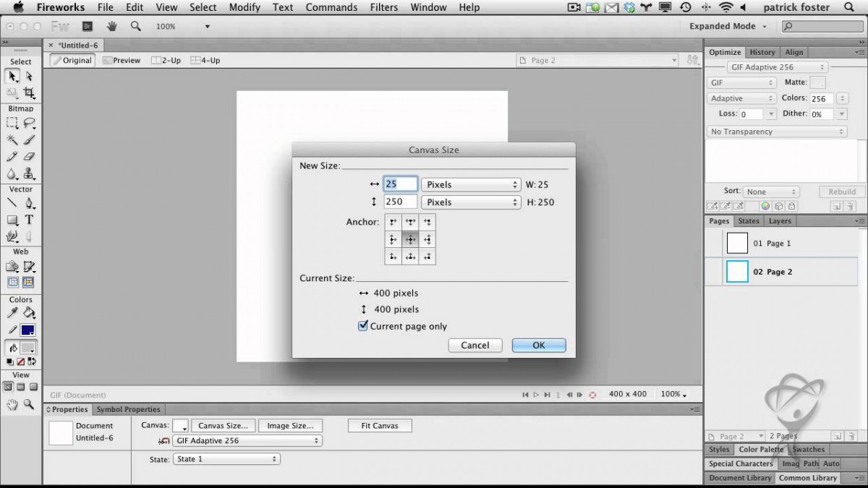Set anchor to top-right
Screen dimensions: 868x488
427,222
